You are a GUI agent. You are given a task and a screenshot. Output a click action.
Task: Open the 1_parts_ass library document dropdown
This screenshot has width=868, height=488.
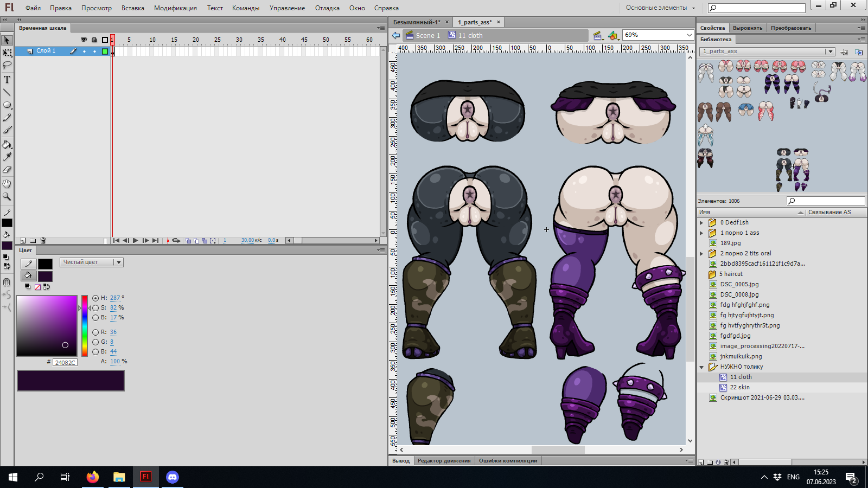pyautogui.click(x=767, y=52)
